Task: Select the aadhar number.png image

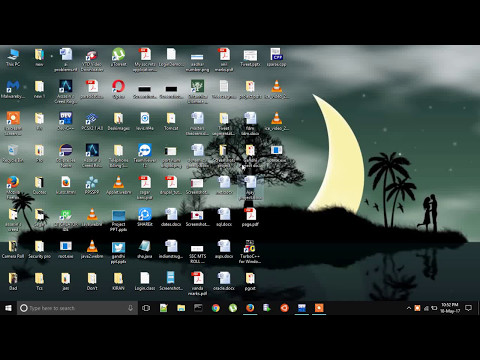Action: [197, 62]
